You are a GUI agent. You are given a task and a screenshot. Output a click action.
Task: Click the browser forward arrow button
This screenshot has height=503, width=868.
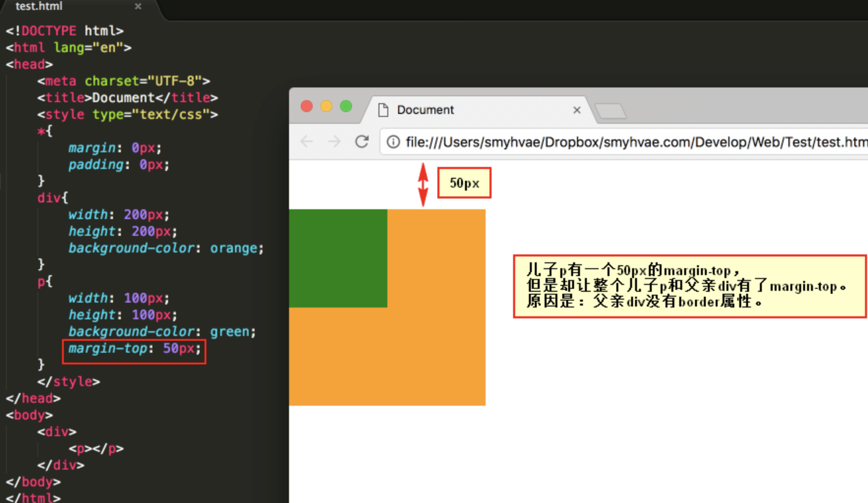pos(334,142)
